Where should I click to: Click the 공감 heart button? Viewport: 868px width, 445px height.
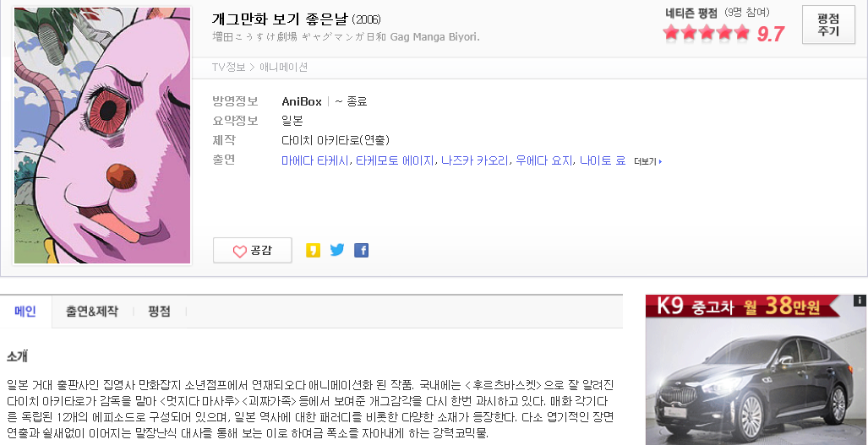[253, 251]
